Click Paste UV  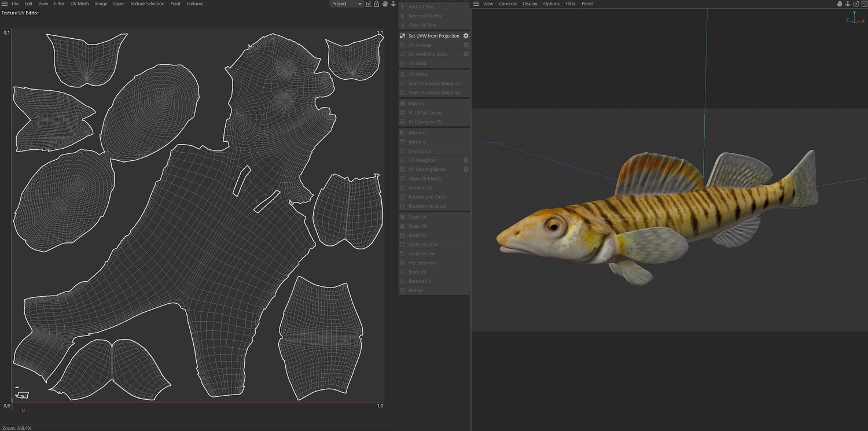(434, 226)
